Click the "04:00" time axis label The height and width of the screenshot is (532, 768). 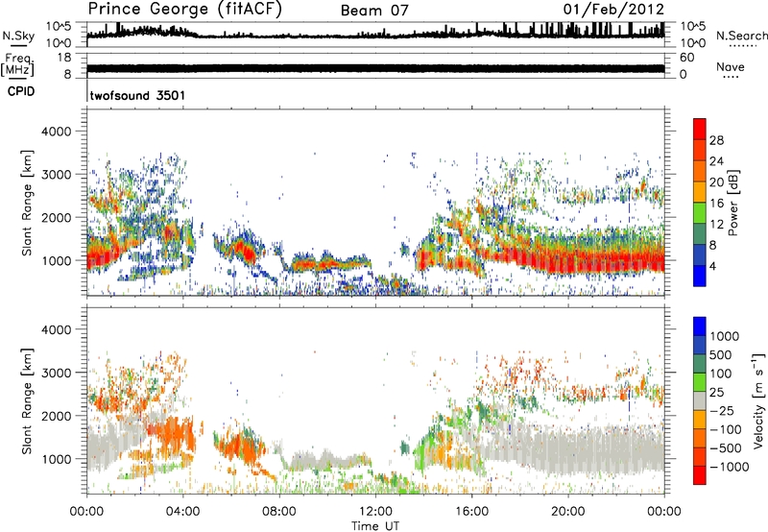[182, 512]
